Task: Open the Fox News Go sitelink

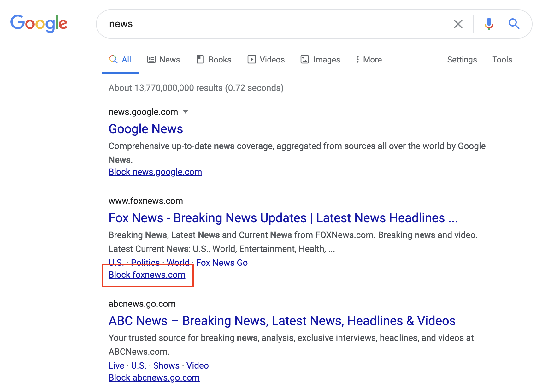Action: tap(222, 263)
